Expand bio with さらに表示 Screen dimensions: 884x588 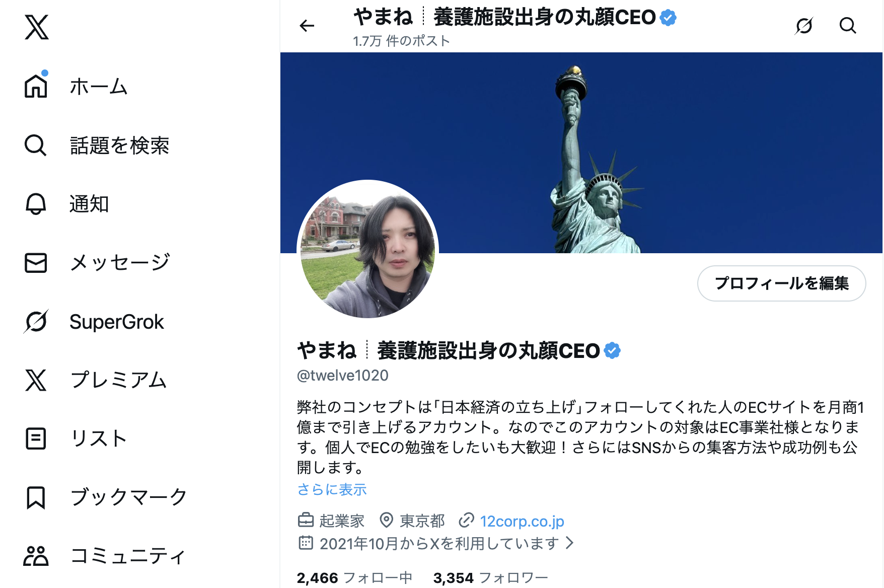click(x=332, y=489)
